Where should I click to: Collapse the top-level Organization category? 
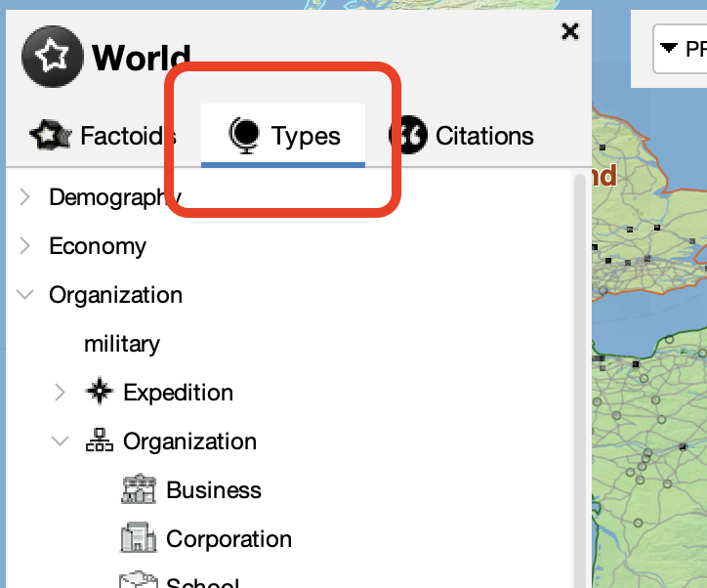(25, 295)
